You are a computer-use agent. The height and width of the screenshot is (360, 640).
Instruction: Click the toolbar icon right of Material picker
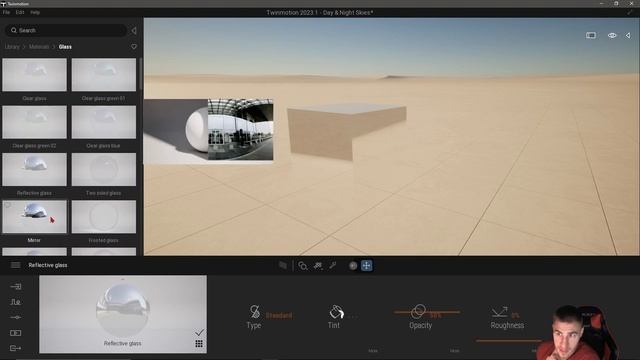tap(318, 266)
